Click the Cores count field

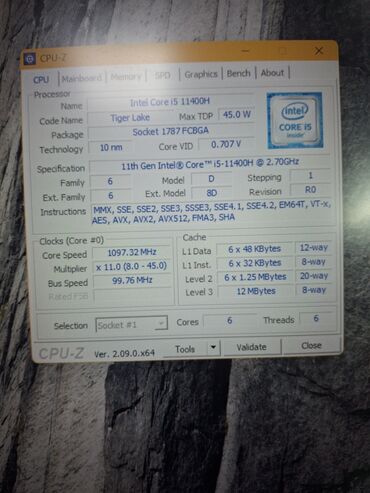pyautogui.click(x=230, y=320)
